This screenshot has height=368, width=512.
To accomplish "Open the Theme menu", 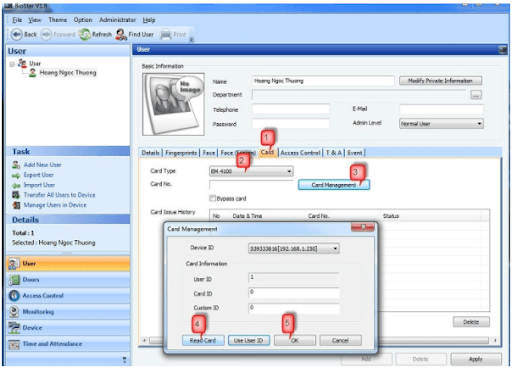I will [57, 20].
